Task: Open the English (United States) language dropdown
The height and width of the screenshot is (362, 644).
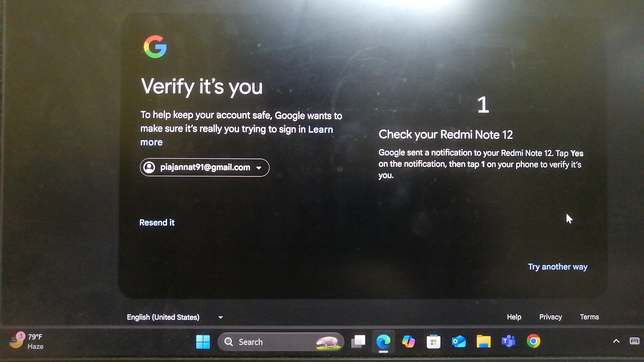Action: [x=175, y=317]
